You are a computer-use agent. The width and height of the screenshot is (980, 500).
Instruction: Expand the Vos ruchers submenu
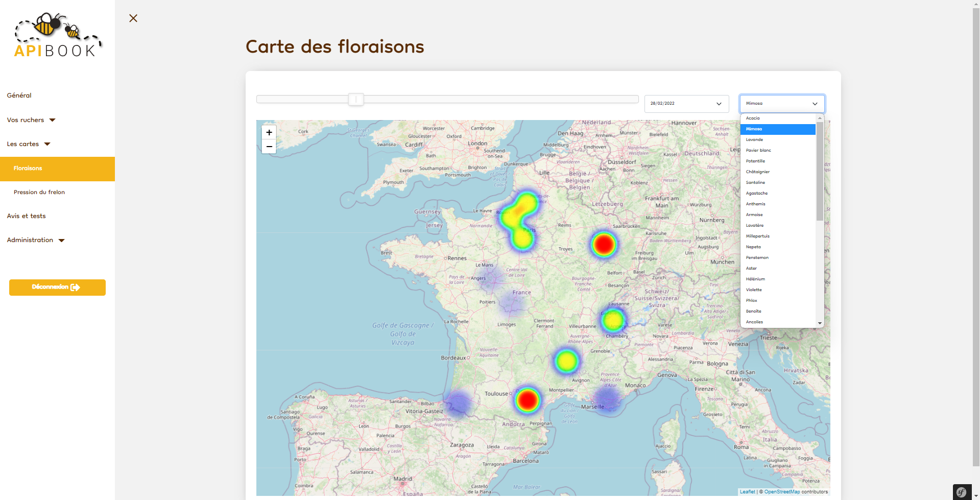pyautogui.click(x=31, y=120)
